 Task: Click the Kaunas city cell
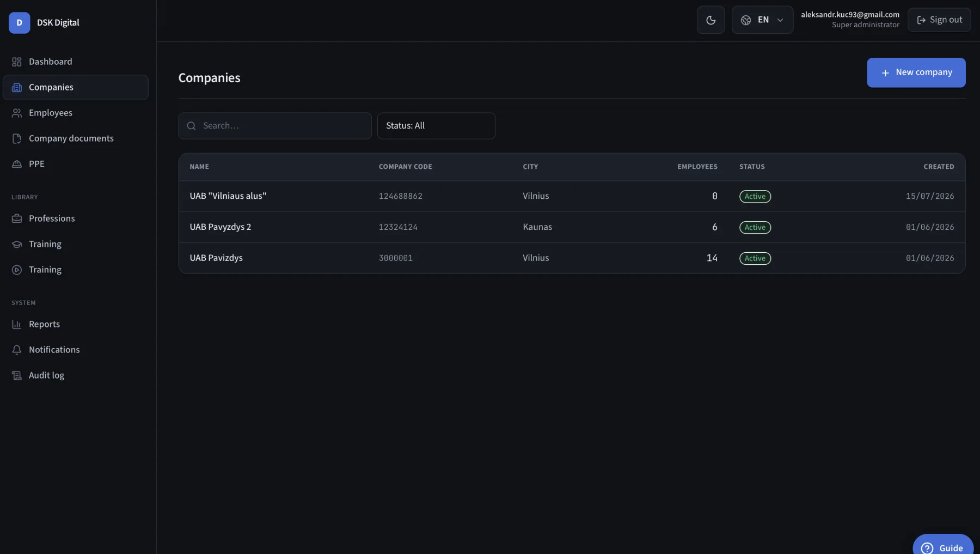(x=537, y=227)
